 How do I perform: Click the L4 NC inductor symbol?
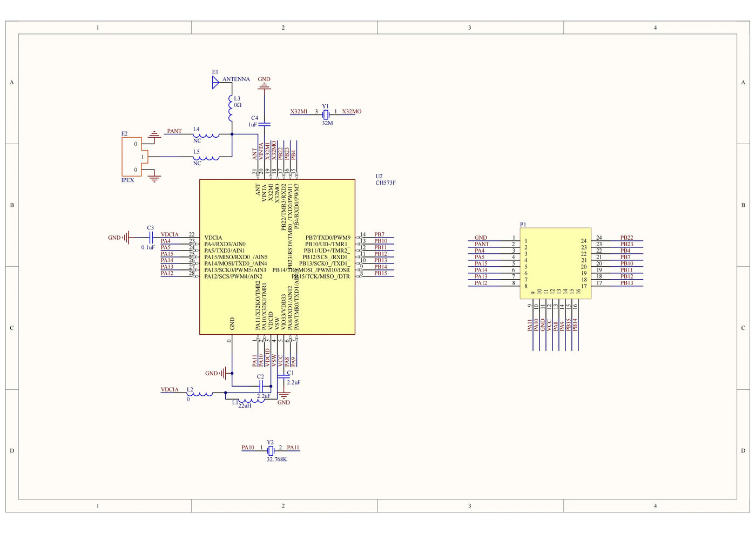pos(209,135)
